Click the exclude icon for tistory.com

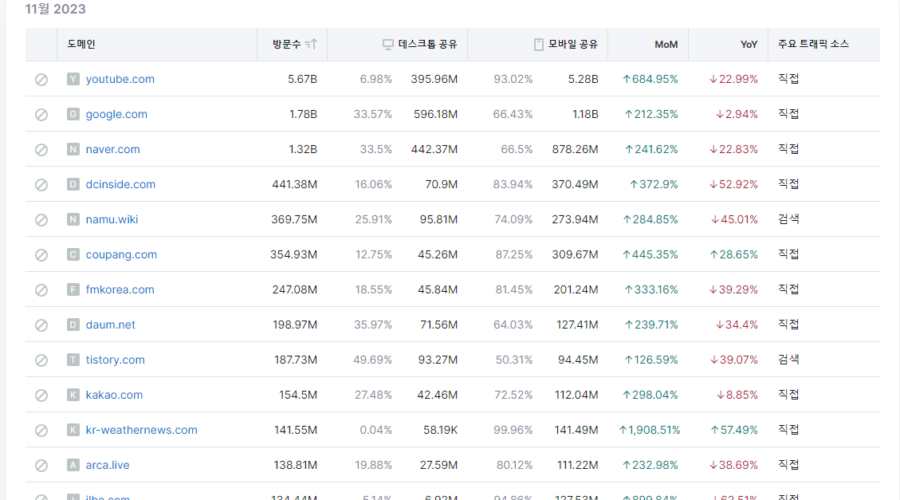point(41,360)
